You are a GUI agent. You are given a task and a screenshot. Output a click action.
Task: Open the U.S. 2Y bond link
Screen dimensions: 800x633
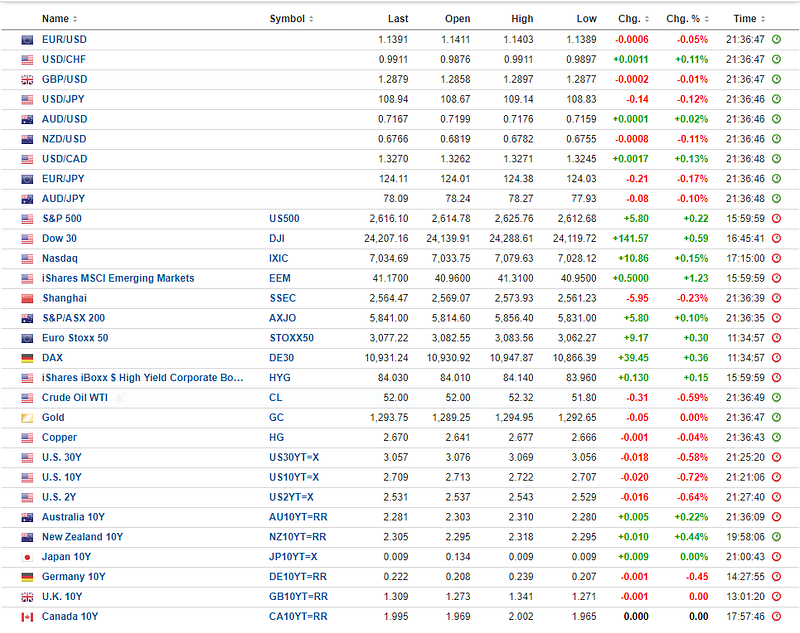[x=59, y=497]
